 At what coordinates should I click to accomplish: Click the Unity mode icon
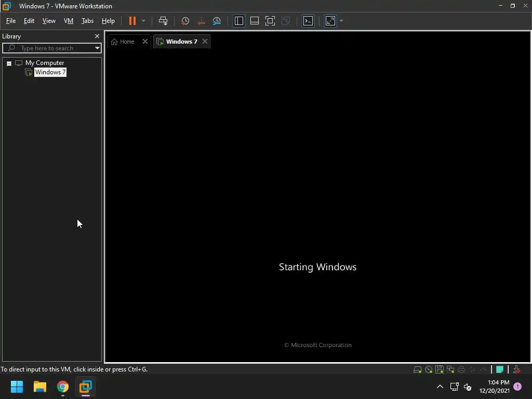point(286,21)
